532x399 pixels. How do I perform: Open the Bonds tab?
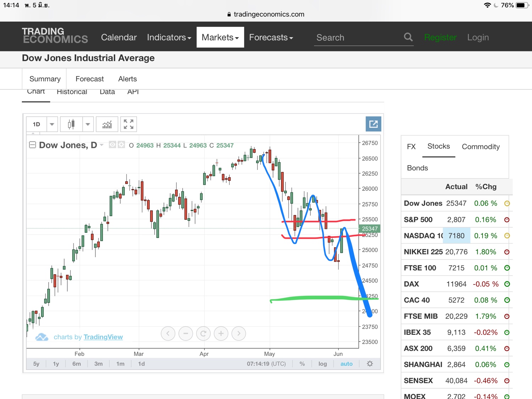[417, 168]
